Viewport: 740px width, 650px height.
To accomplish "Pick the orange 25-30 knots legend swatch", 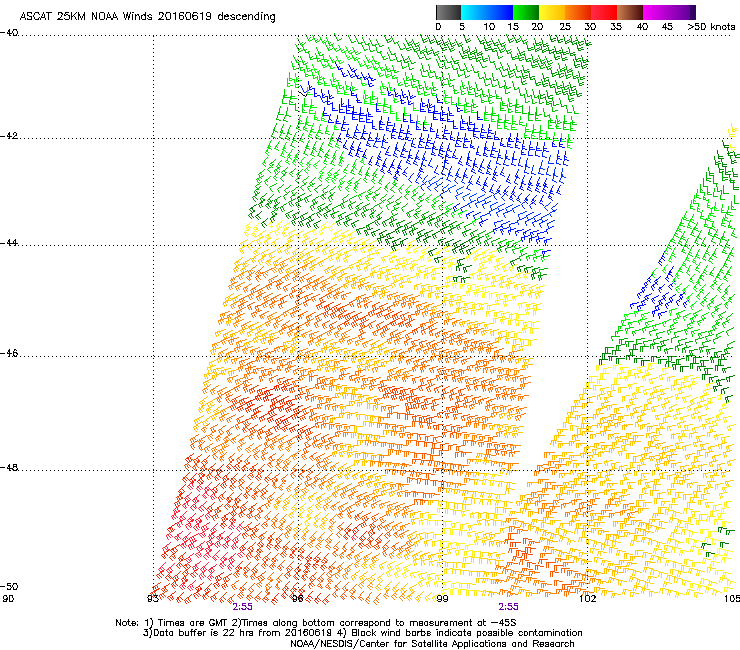I will click(x=578, y=12).
